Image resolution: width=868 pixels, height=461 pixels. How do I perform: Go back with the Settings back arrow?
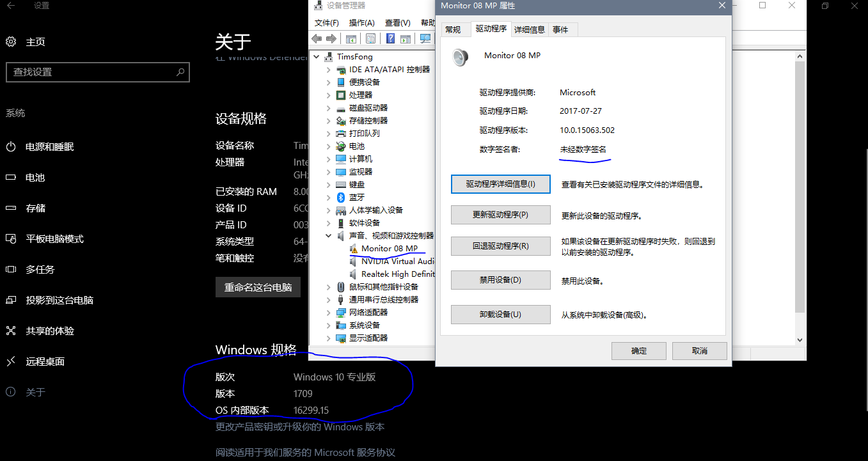click(11, 6)
